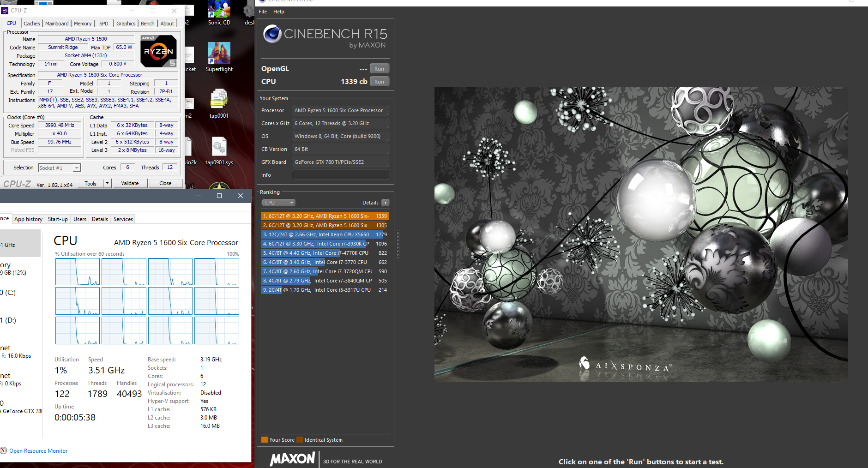
Task: Click the Your Score orange legend swatch
Action: [x=265, y=440]
